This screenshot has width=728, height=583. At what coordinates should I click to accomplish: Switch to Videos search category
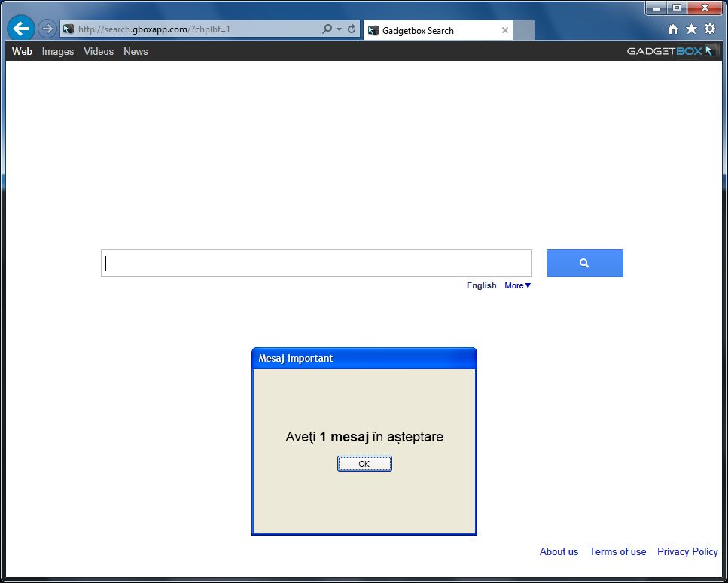pos(99,51)
